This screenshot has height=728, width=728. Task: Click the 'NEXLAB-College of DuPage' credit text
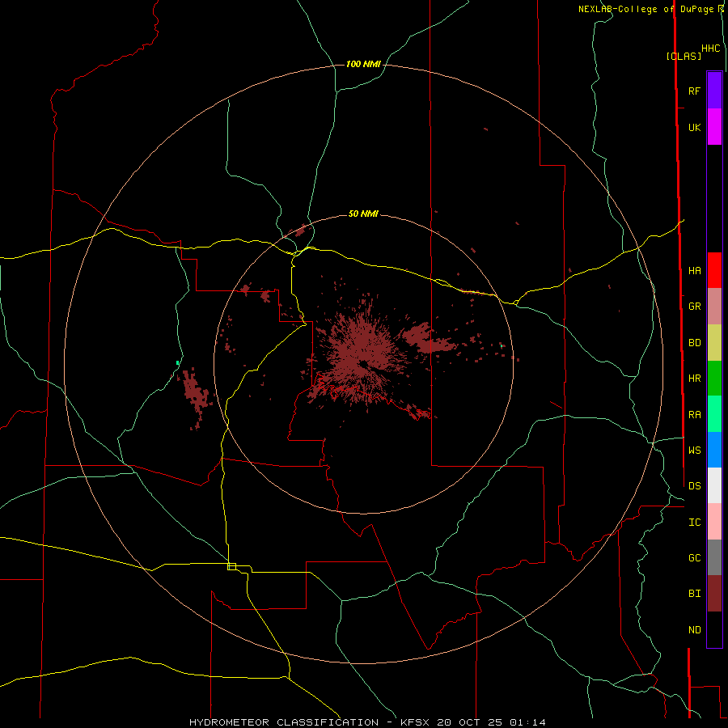tap(645, 9)
